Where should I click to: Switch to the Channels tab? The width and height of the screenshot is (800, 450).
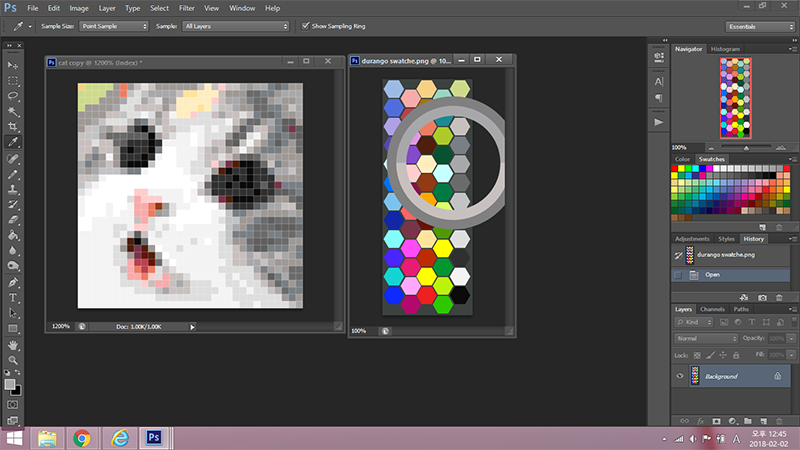click(x=712, y=309)
